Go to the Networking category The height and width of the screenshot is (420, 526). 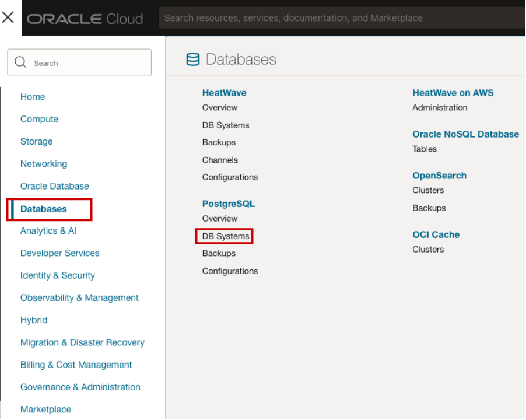coord(44,164)
